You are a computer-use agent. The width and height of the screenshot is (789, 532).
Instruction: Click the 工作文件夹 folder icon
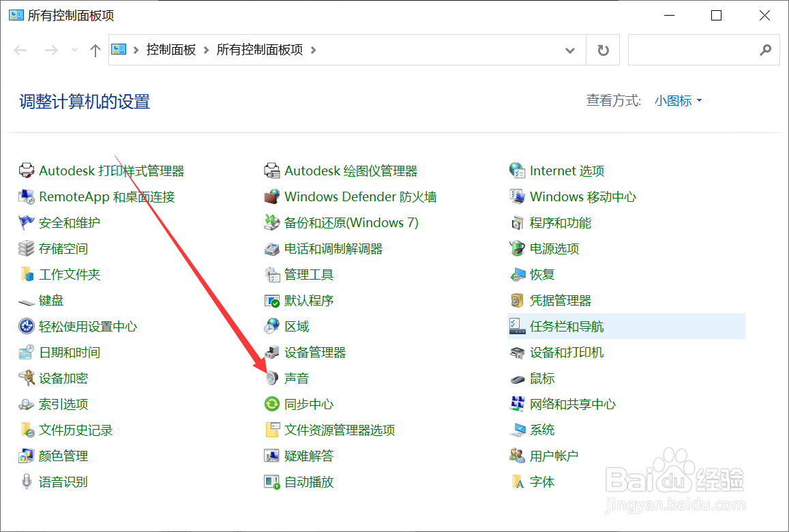(x=26, y=274)
